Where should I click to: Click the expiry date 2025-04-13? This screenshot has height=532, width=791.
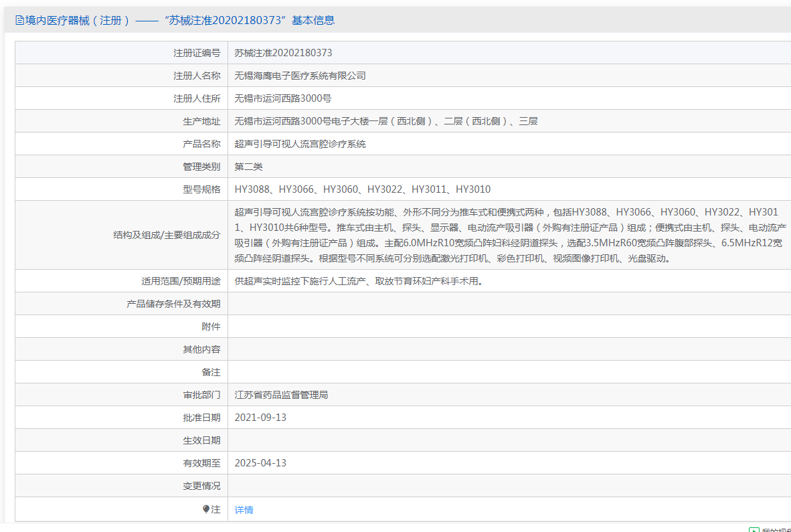(260, 463)
